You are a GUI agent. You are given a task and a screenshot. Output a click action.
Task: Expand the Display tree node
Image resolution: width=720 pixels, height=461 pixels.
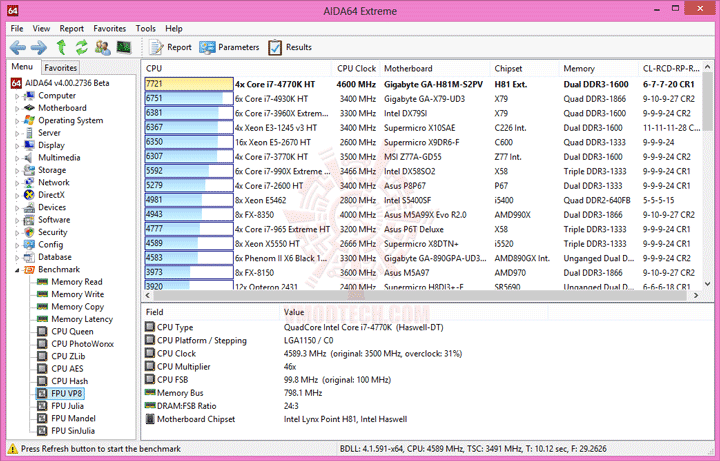coord(17,146)
